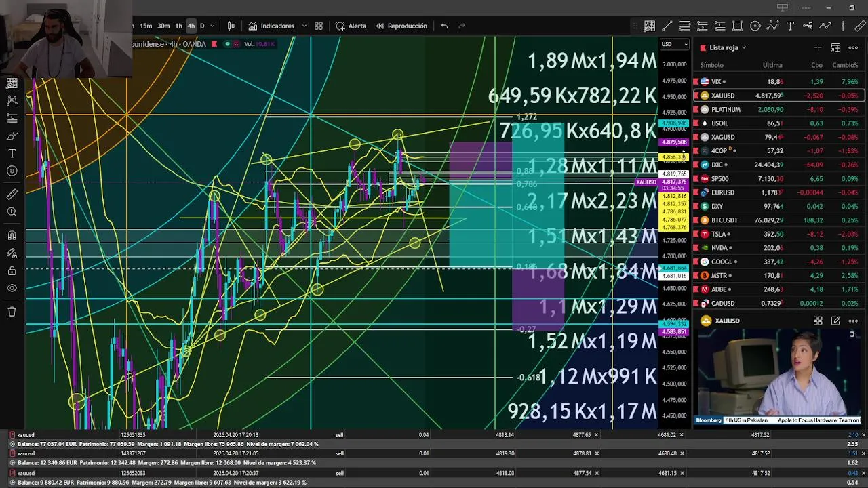Toggle the red flag for TSLA row

tap(696, 234)
